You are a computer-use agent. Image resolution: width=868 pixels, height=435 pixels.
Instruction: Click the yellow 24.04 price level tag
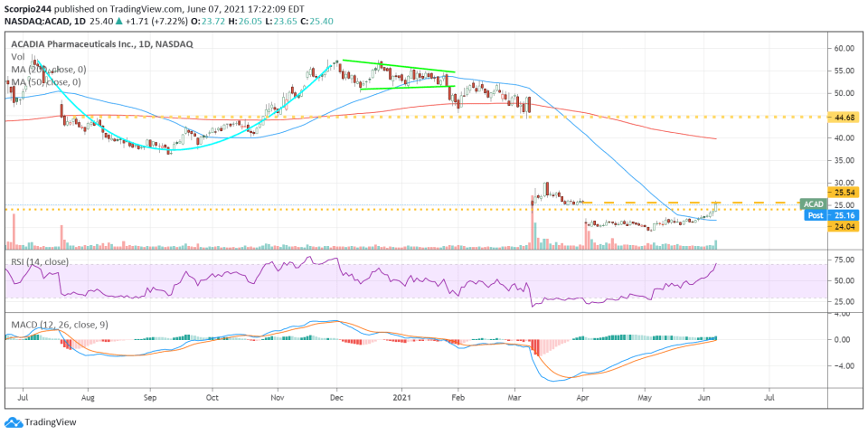point(842,226)
